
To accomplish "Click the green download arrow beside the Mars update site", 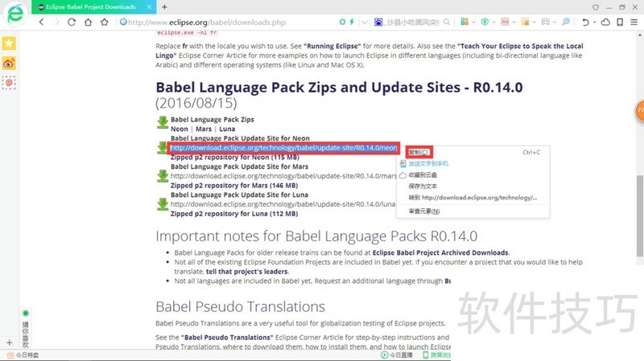I will tap(163, 176).
